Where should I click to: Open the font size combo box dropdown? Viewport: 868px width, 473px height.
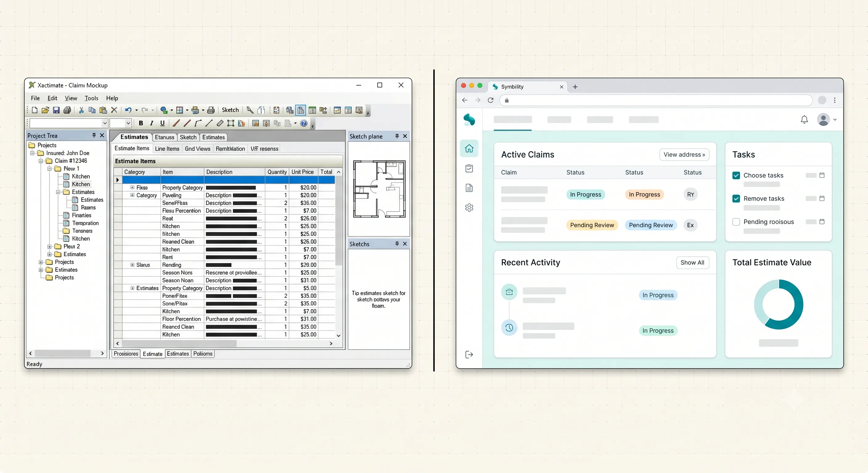point(128,123)
